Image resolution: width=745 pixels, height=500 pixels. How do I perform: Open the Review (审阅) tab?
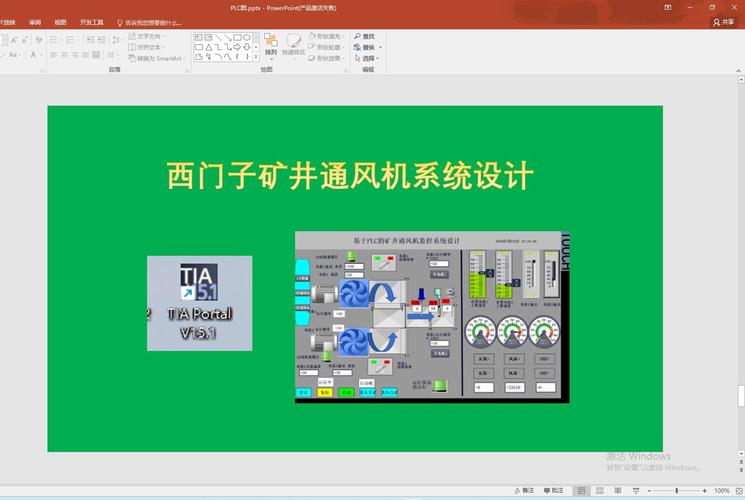(x=35, y=22)
